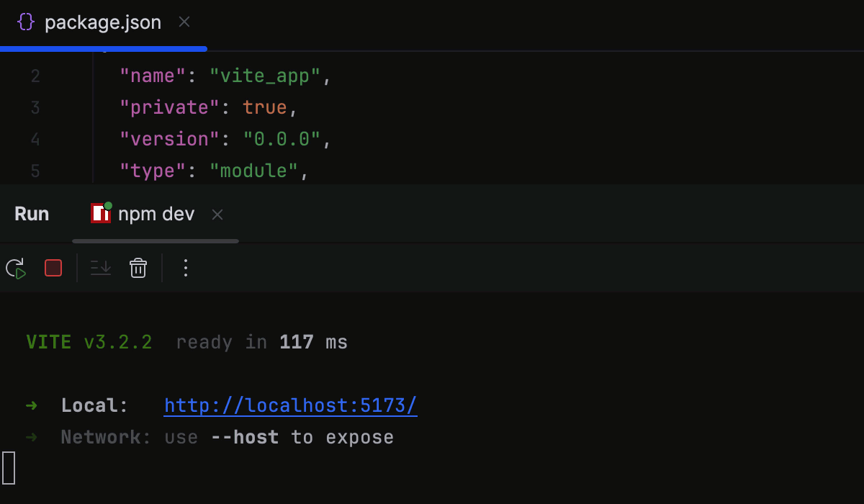Click the green running status dot on npm icon

point(107,207)
